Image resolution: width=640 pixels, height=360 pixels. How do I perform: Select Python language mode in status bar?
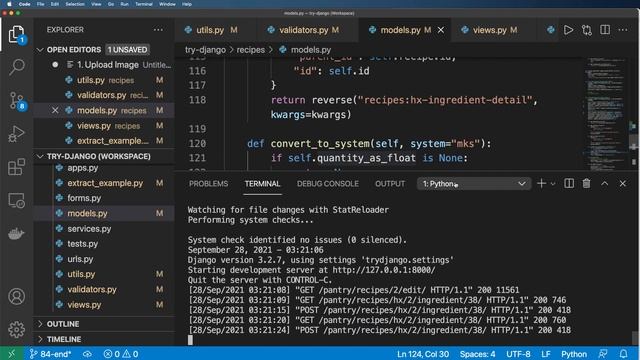(x=574, y=354)
